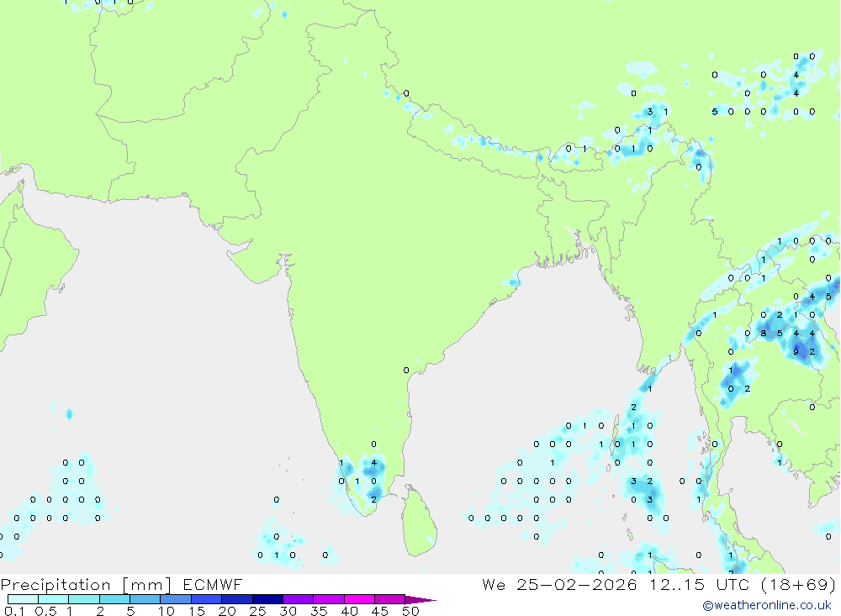The height and width of the screenshot is (616, 841).
Task: Click the '0.1' legend scale label
Action: (14, 611)
